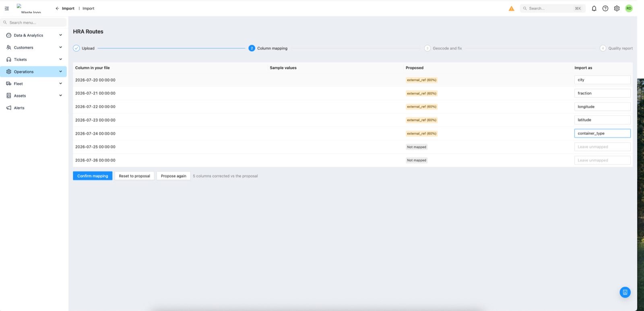Click the step 2 Column mapping circle

[x=252, y=48]
